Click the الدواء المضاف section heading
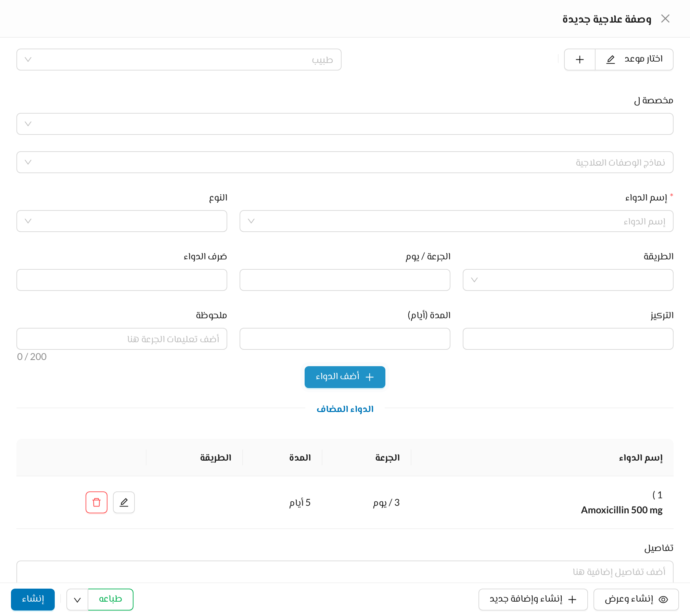The width and height of the screenshot is (690, 616). pyautogui.click(x=345, y=409)
